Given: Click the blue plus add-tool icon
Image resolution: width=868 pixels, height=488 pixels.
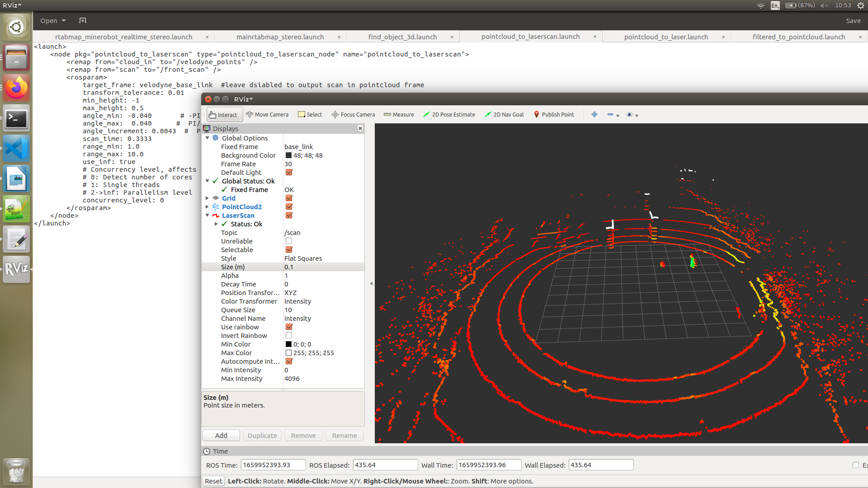Looking at the screenshot, I should [594, 115].
